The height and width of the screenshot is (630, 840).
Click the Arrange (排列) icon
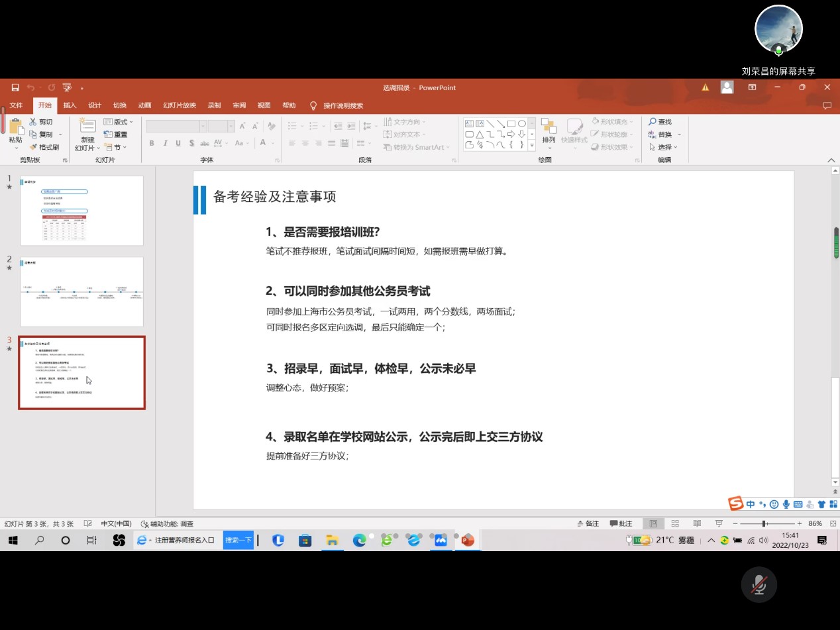point(549,127)
